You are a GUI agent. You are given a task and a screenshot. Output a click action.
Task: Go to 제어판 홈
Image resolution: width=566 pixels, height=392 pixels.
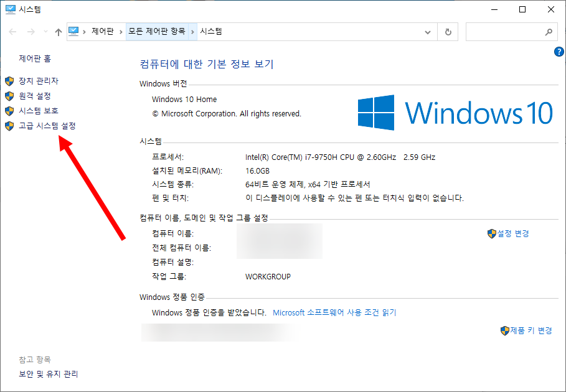tap(35, 58)
